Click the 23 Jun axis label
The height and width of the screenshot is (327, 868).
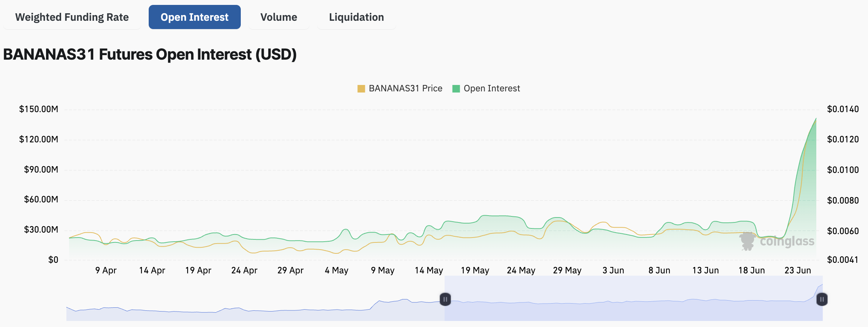(797, 270)
